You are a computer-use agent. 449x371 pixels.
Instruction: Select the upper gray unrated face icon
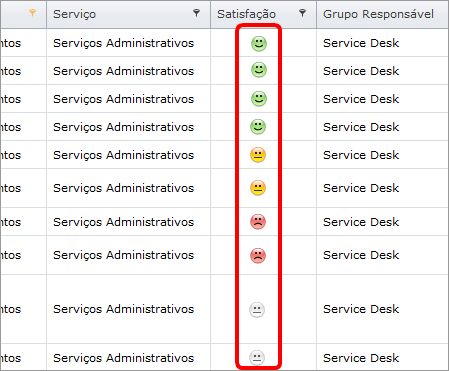(x=257, y=310)
